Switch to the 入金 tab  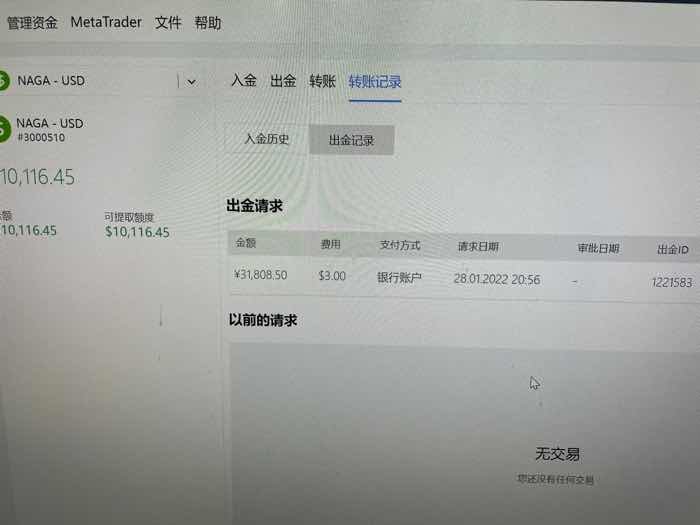coord(244,81)
